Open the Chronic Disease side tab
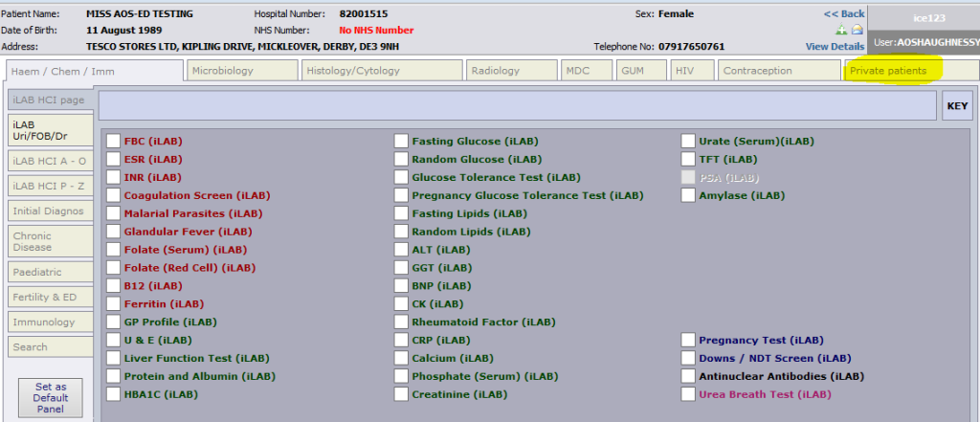Image resolution: width=980 pixels, height=422 pixels. 51,241
